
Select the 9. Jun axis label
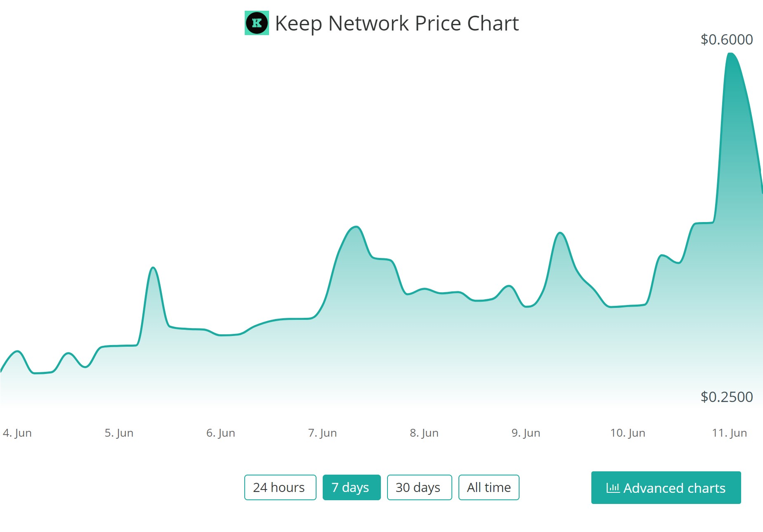pyautogui.click(x=526, y=433)
